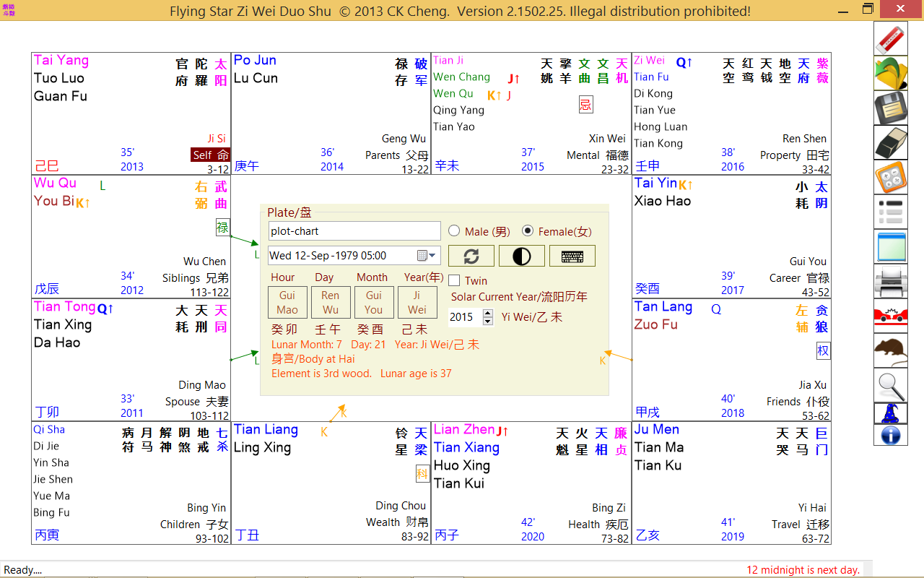Open the magnifying glass search icon
924x578 pixels.
coord(890,385)
